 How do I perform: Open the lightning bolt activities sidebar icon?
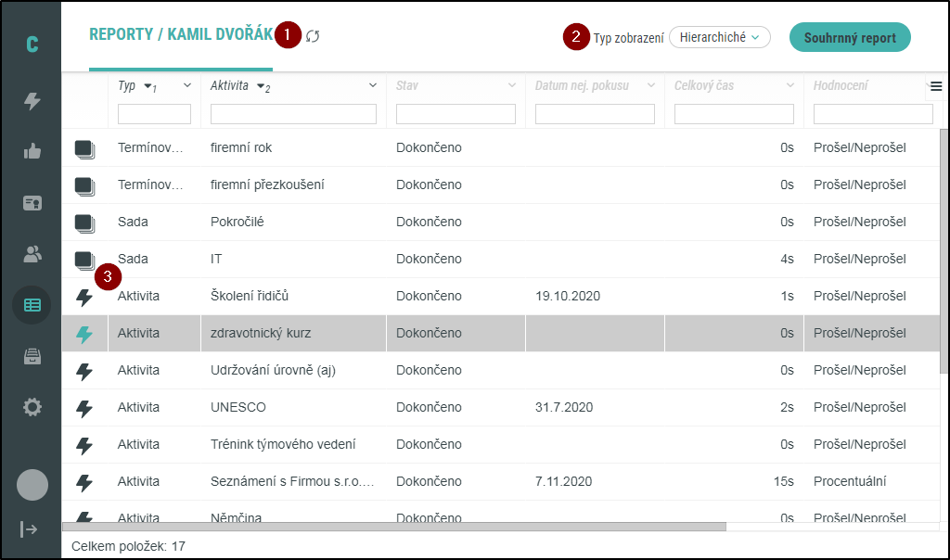coord(32,101)
